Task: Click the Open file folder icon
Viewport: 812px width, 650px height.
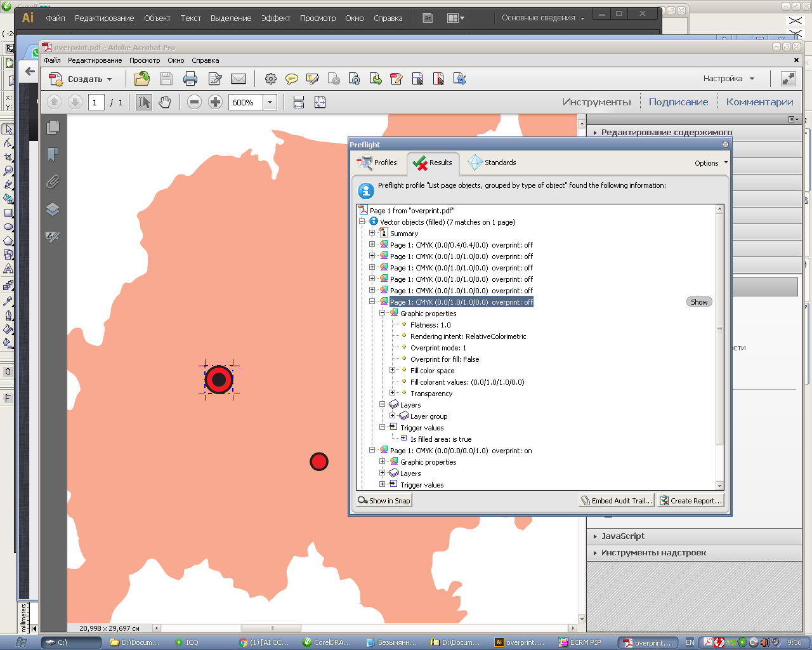Action: coord(142,79)
